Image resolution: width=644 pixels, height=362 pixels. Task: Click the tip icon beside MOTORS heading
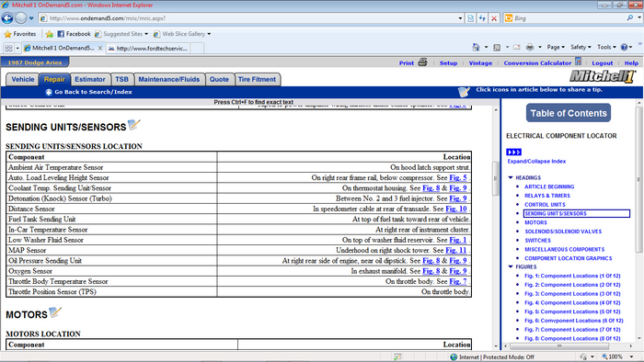(x=55, y=312)
